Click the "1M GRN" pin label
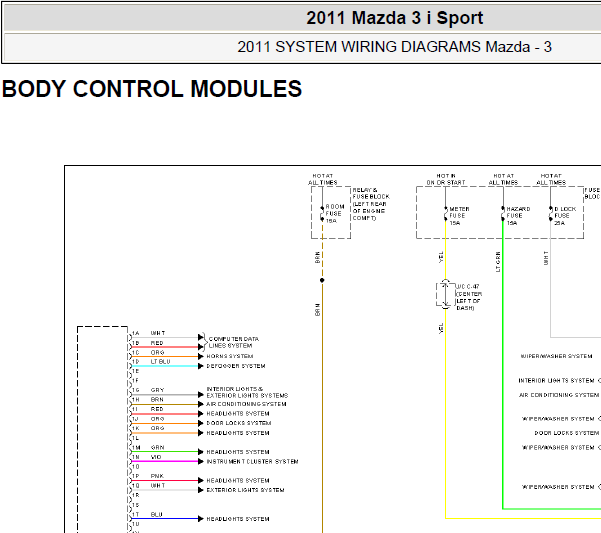601x533 pixels. (148, 448)
